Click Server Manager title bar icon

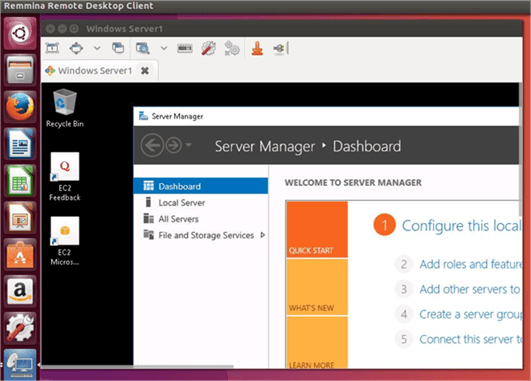click(144, 116)
